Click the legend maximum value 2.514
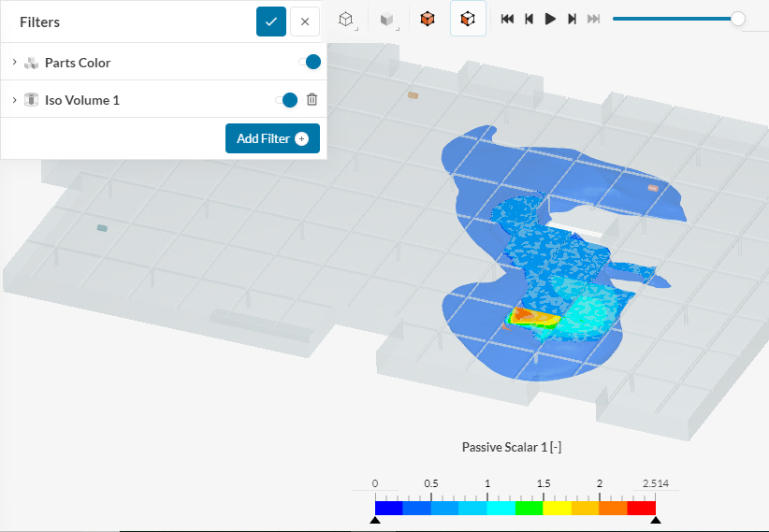Image resolution: width=769 pixels, height=532 pixels. pyautogui.click(x=655, y=483)
